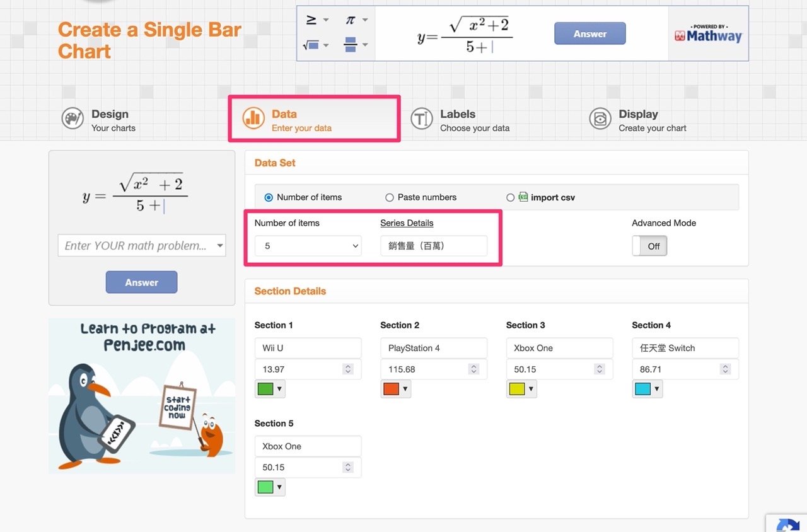Screen dimensions: 807x532
Task: Click the fraction symbol in Mathway toolbar
Action: tap(351, 45)
